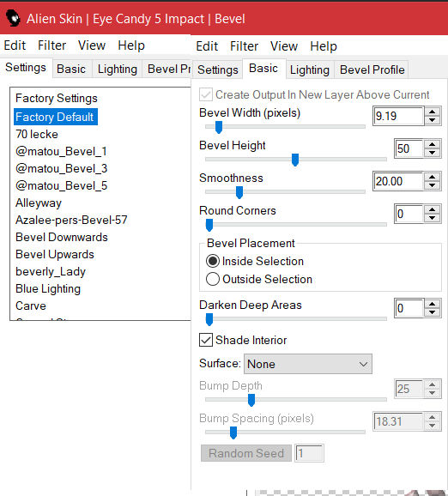This screenshot has height=496, width=448.
Task: Click the Bevel Width slider handle
Action: [x=219, y=127]
